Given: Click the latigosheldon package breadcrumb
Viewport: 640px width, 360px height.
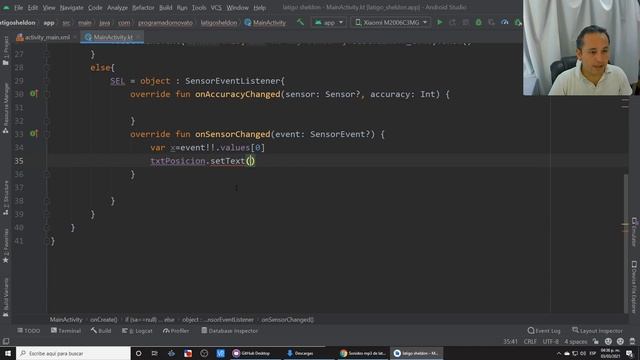Looking at the screenshot, I should click(219, 23).
